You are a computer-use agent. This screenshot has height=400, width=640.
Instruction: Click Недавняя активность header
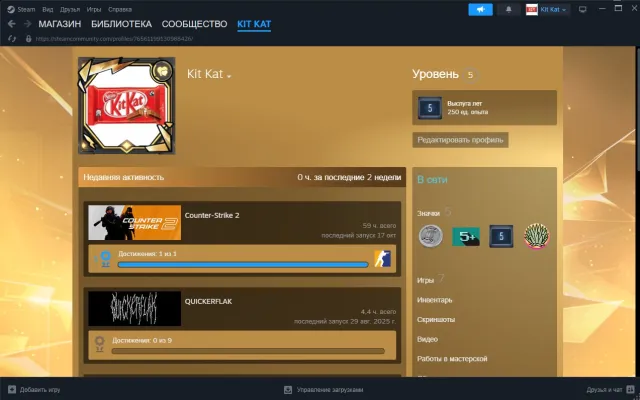pos(124,177)
